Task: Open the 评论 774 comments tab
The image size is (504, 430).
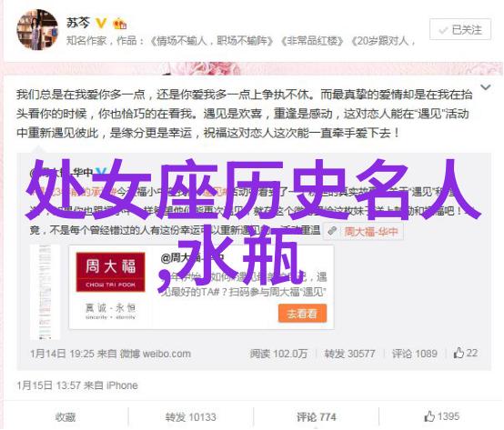Action: pyautogui.click(x=316, y=417)
